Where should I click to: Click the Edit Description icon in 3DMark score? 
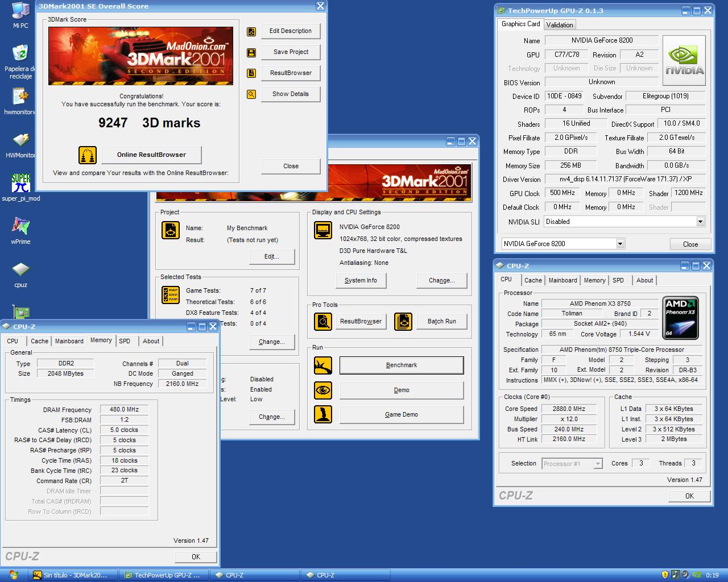[251, 32]
